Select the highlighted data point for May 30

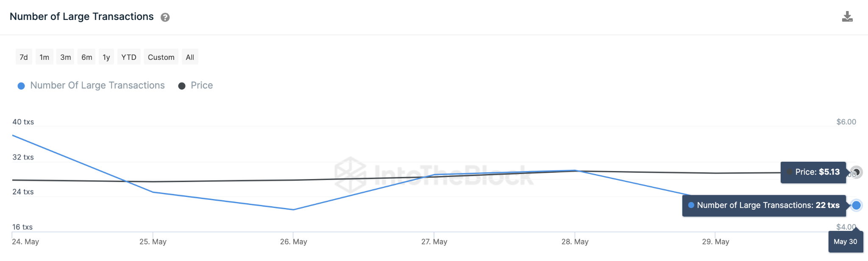pyautogui.click(x=857, y=205)
